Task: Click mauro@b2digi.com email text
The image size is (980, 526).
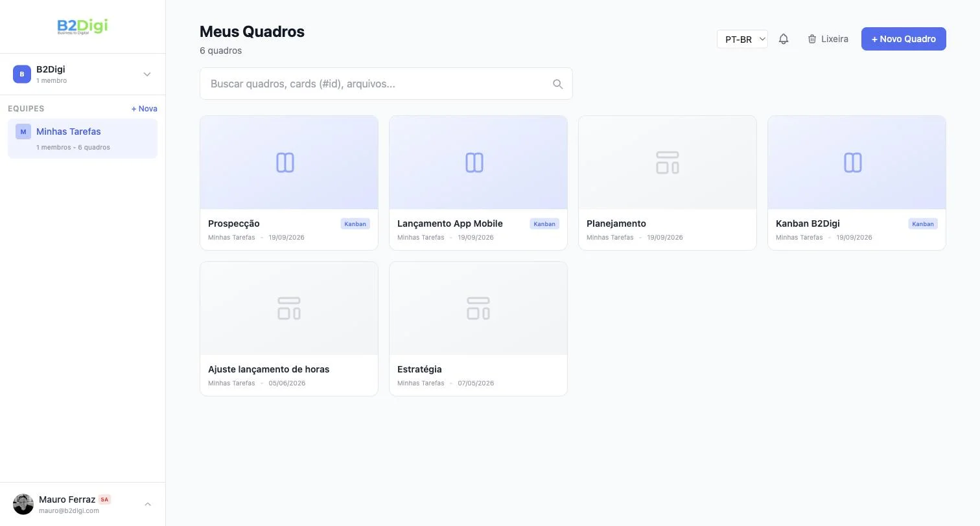Action: click(69, 510)
